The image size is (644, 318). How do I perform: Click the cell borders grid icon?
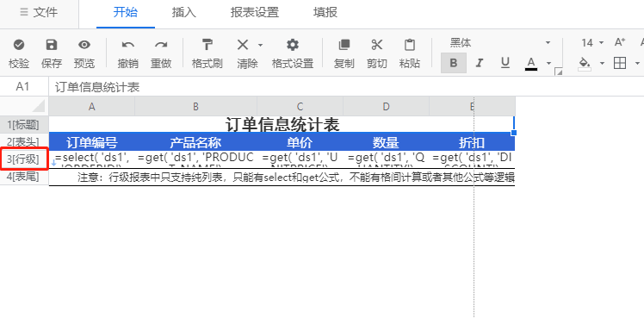coord(620,63)
